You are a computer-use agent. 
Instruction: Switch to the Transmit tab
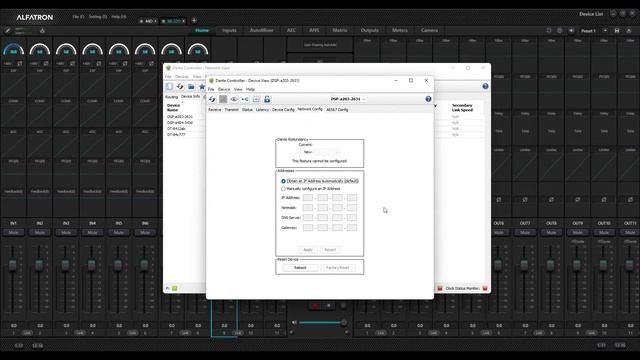(231, 110)
